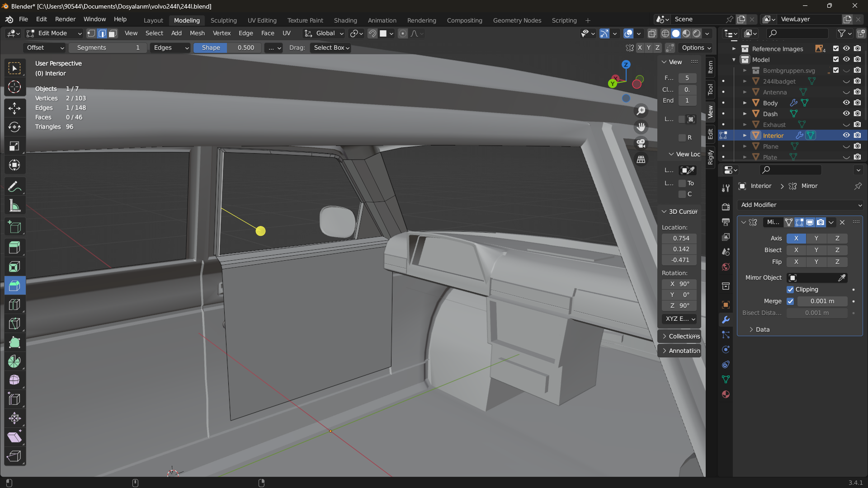Hide the Body object with eye icon

click(846, 103)
